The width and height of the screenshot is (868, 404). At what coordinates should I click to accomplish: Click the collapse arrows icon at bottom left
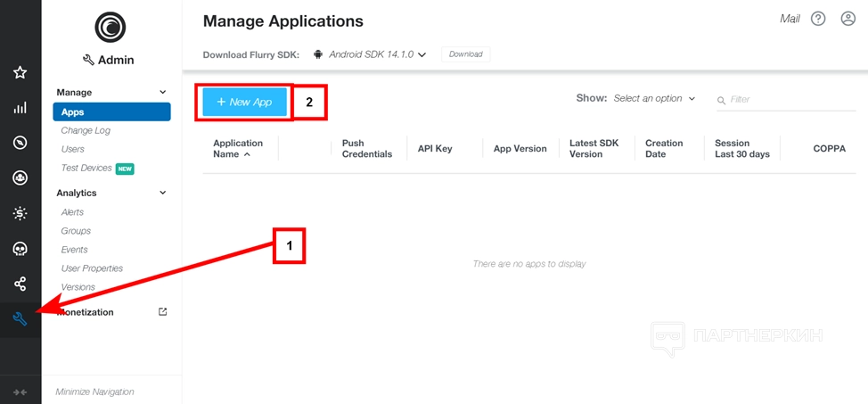[x=20, y=392]
